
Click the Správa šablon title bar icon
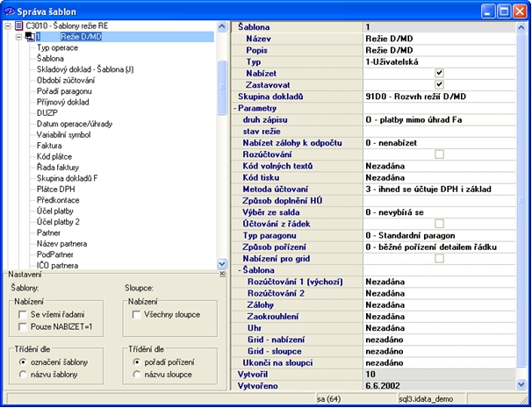pyautogui.click(x=11, y=10)
